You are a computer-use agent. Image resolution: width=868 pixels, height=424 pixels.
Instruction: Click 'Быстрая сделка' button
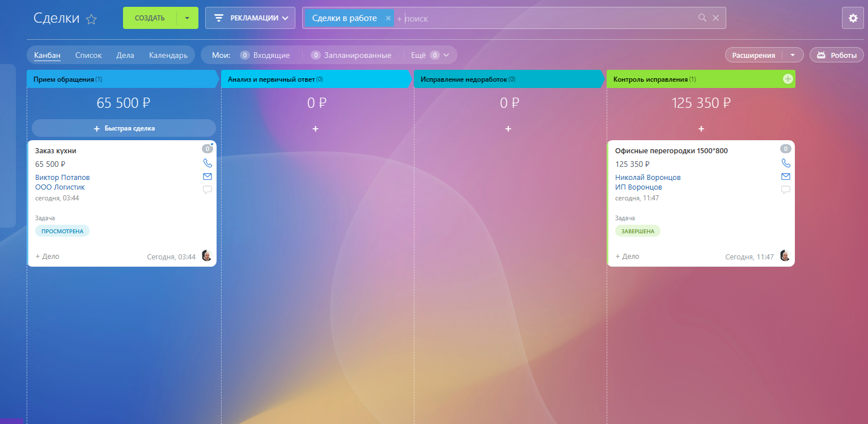pyautogui.click(x=124, y=128)
